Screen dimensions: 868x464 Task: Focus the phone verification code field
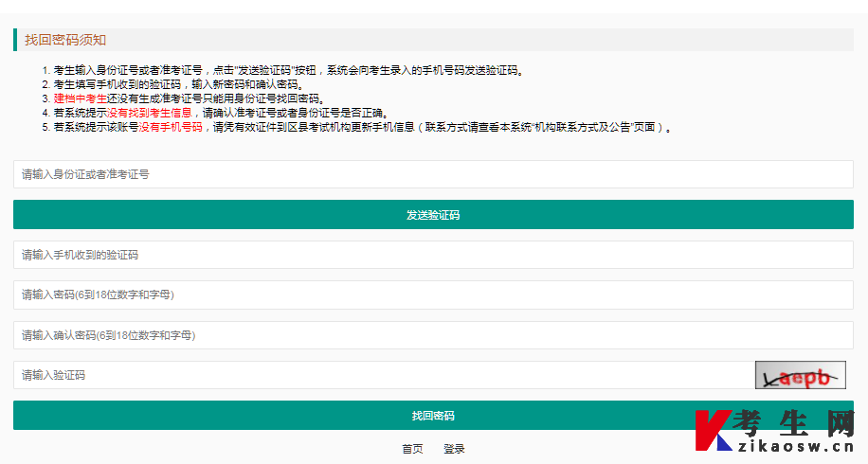(433, 255)
